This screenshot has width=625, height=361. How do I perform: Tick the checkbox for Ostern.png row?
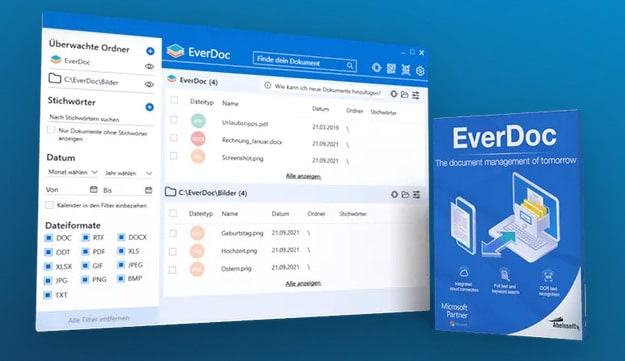click(x=172, y=270)
